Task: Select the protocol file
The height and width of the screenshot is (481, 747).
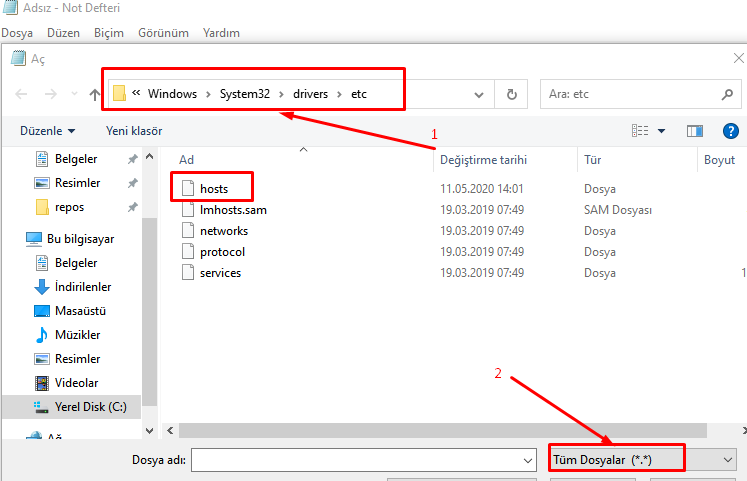Action: [222, 252]
